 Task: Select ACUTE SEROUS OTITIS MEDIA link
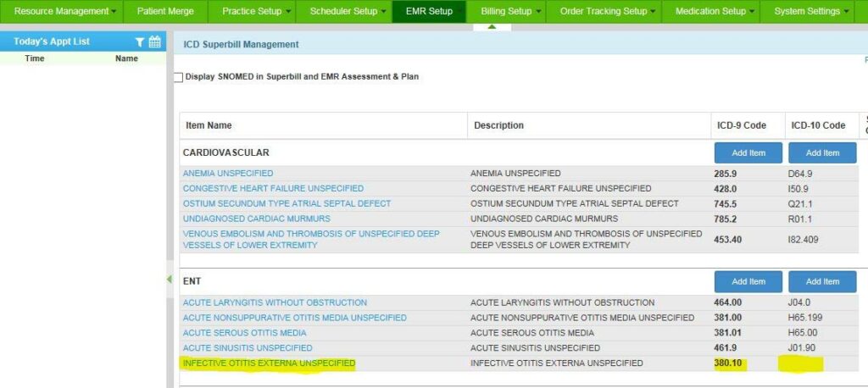coord(244,333)
